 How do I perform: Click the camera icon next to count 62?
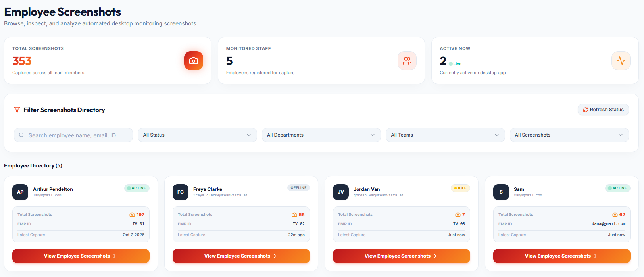coord(615,215)
